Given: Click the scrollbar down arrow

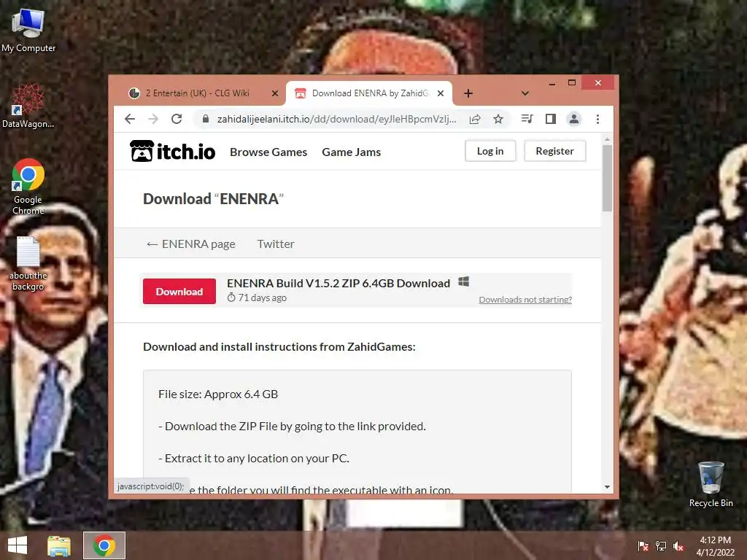Looking at the screenshot, I should pyautogui.click(x=607, y=486).
